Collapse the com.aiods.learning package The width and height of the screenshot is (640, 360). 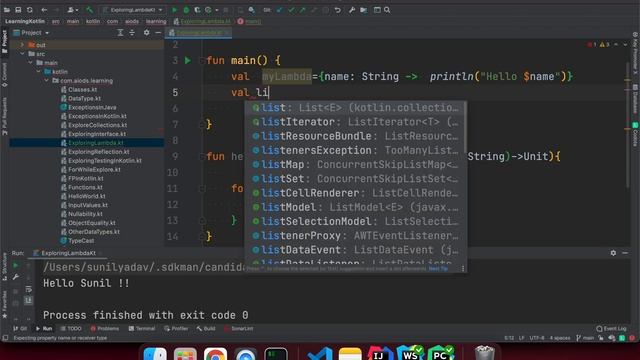[47, 80]
